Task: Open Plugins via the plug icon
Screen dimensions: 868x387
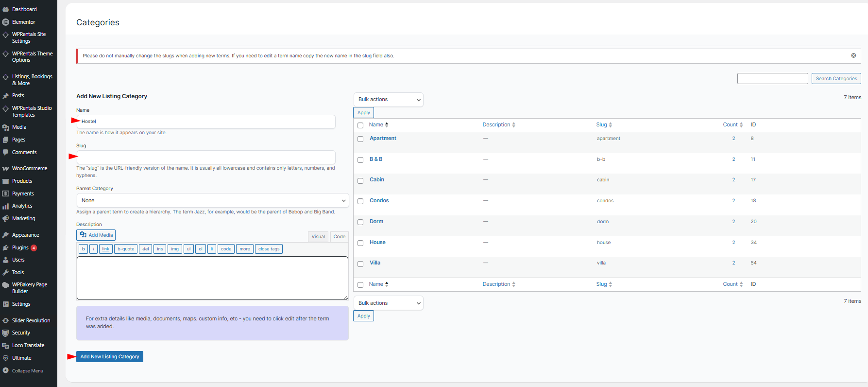Action: click(6, 248)
